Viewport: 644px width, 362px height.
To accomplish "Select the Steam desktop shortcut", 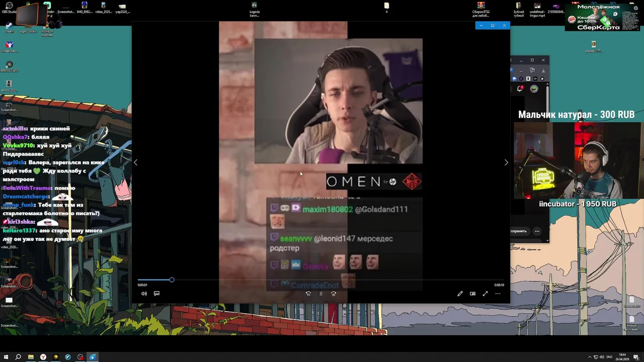I will pos(9,27).
